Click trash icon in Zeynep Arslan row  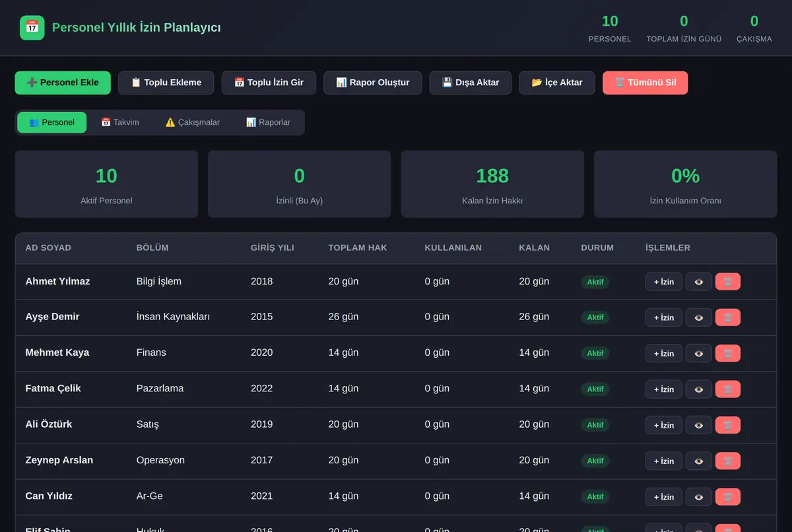click(x=728, y=461)
